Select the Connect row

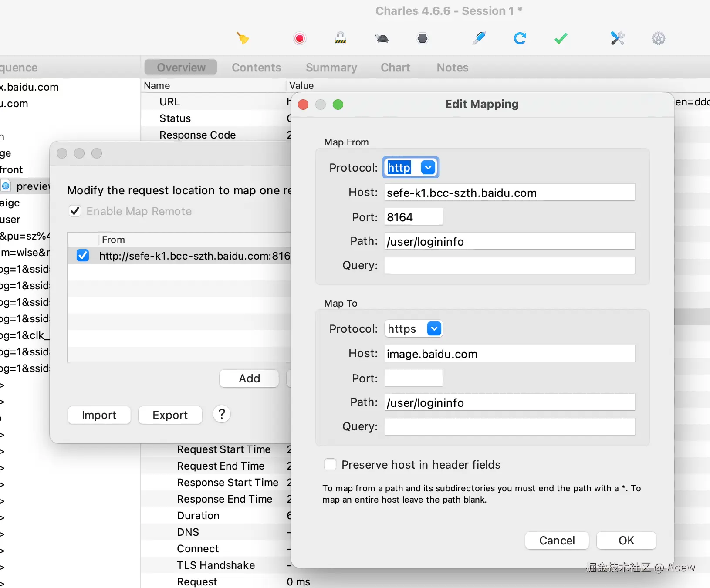(x=216, y=549)
